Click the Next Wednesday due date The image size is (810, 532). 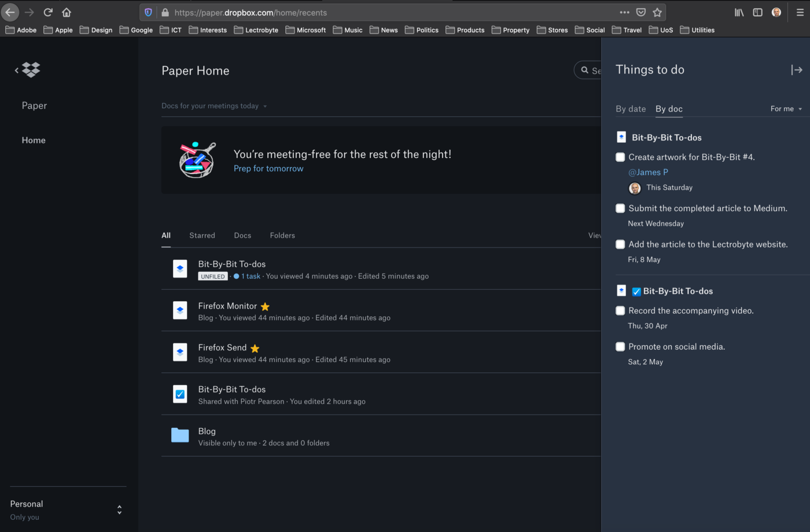click(656, 224)
